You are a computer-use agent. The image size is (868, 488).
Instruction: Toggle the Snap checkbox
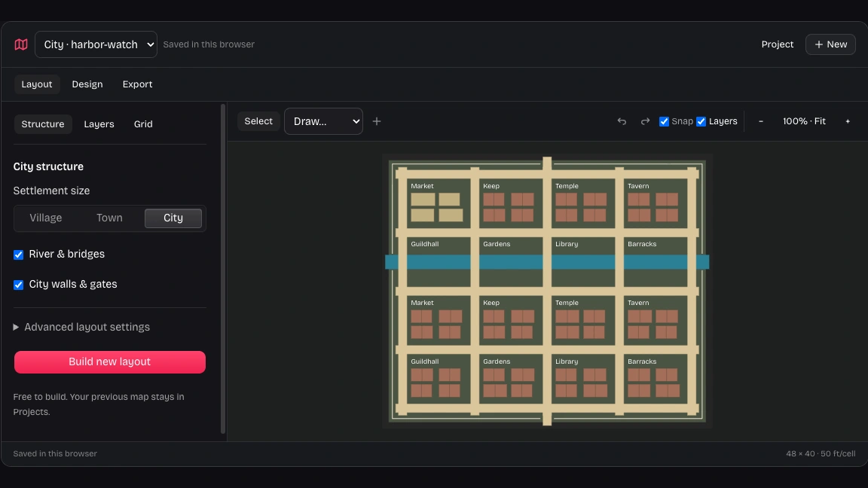tap(665, 121)
